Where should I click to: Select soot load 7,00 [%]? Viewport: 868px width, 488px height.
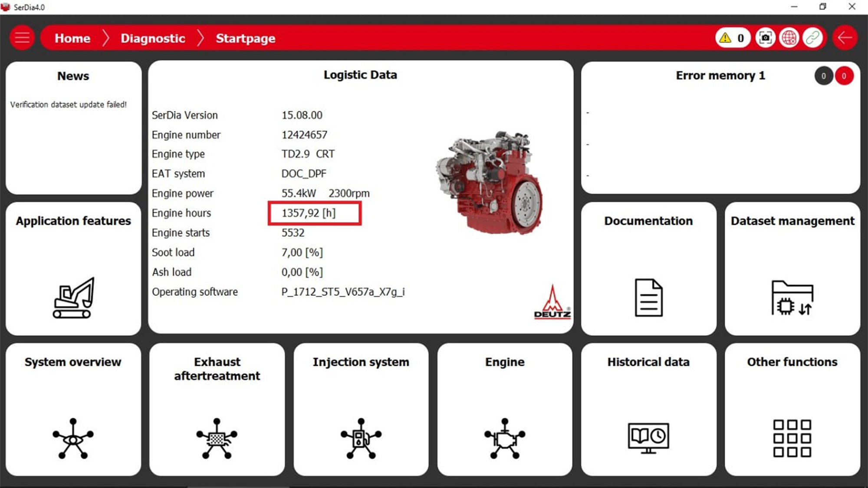click(302, 252)
